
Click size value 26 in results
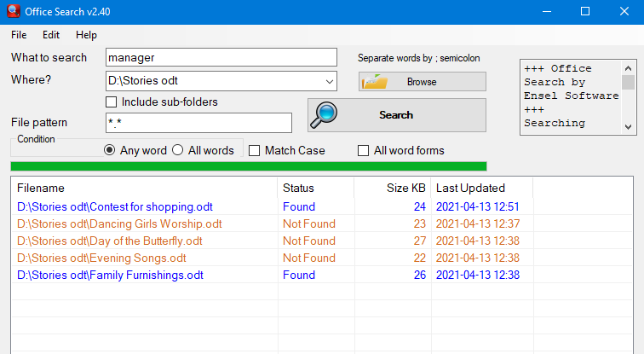tap(419, 275)
